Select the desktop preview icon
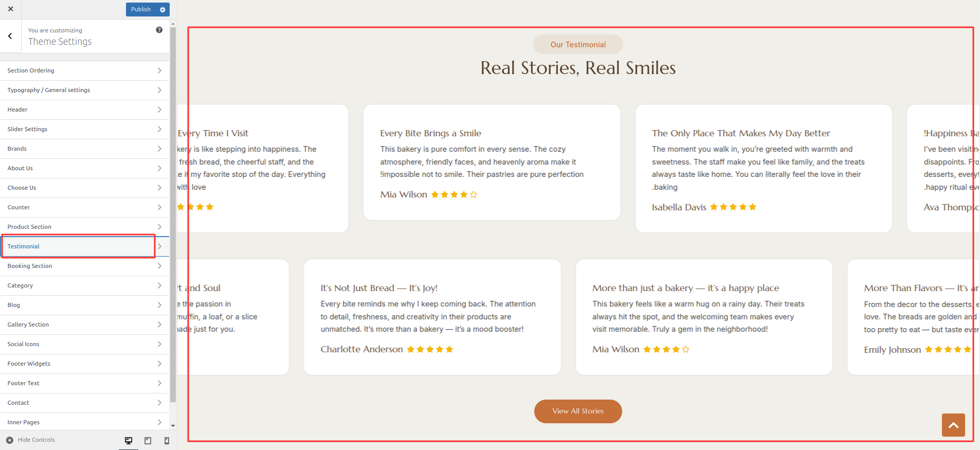This screenshot has height=450, width=980. [128, 440]
